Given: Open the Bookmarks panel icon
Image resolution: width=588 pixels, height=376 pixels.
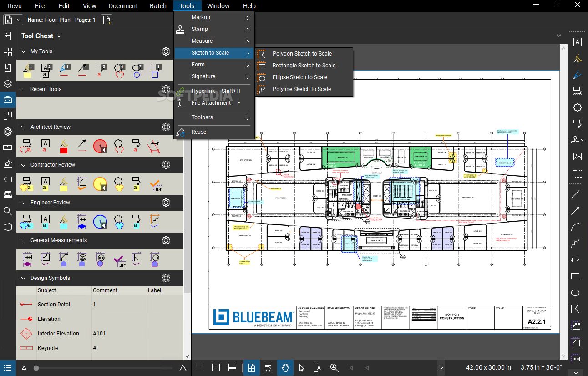Looking at the screenshot, I should click(8, 68).
